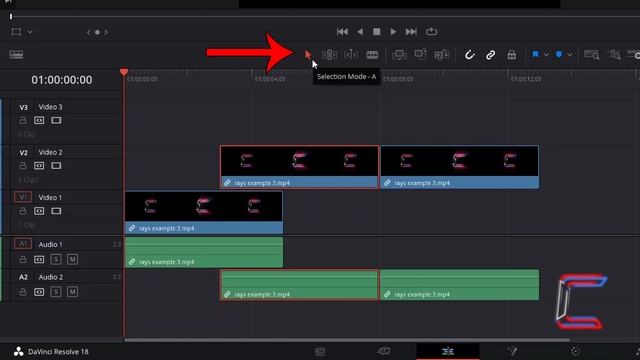Start forward playback
Viewport: 640px width, 360px height.
[393, 32]
